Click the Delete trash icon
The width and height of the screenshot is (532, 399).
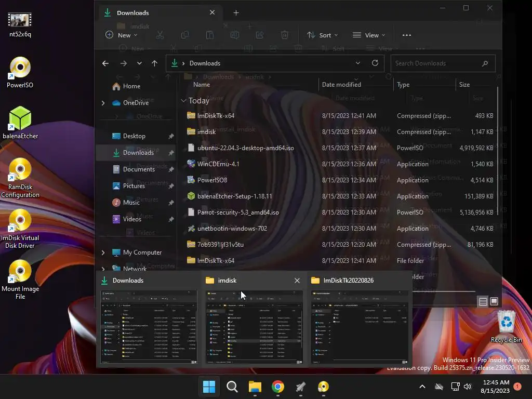pyautogui.click(x=285, y=35)
